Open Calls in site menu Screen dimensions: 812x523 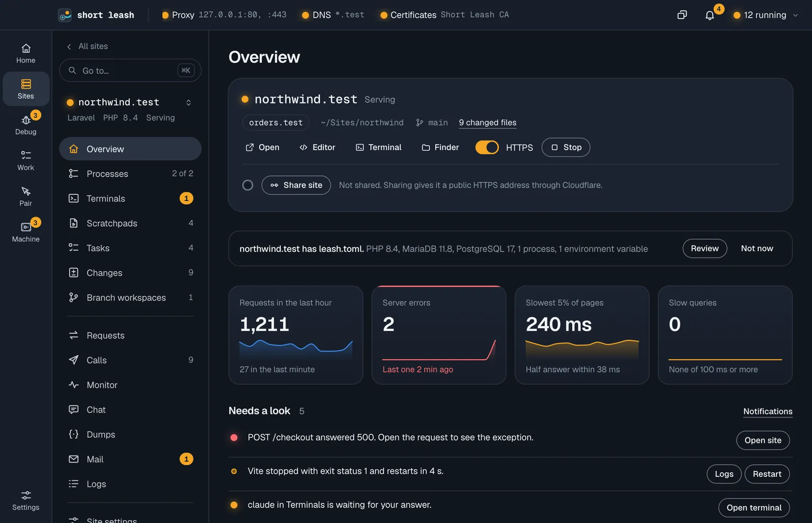tap(130, 360)
